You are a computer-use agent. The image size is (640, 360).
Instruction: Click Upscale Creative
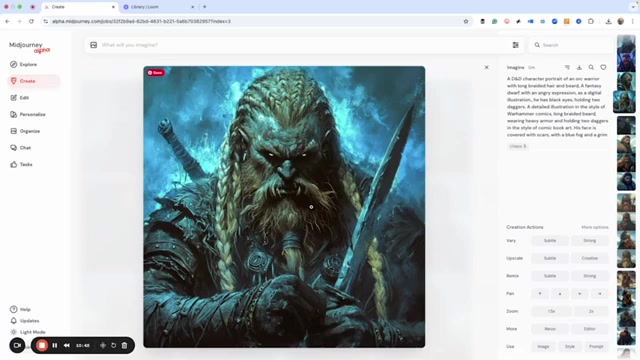point(589,258)
